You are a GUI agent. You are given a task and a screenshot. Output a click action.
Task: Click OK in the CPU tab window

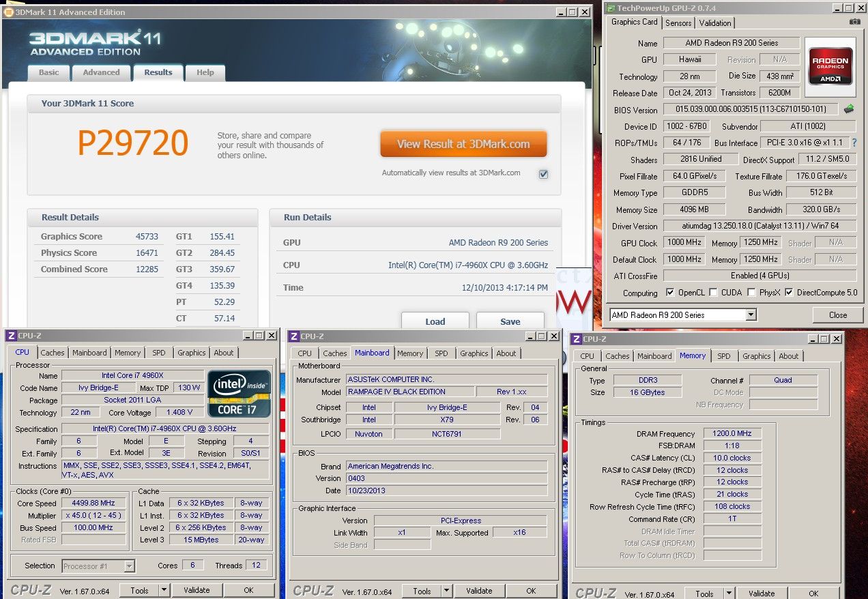coord(248,590)
